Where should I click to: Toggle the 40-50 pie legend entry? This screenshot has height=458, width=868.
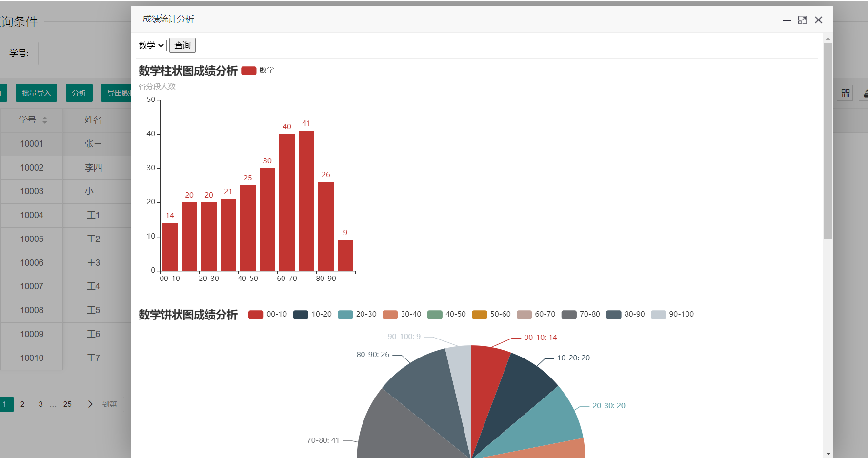(446, 314)
